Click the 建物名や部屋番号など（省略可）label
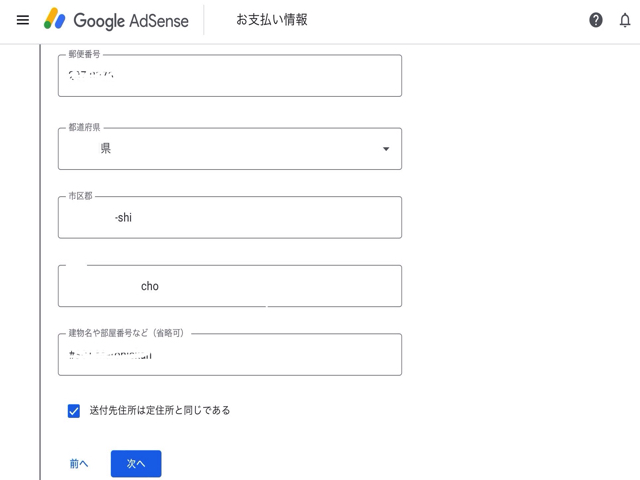 [x=126, y=333]
